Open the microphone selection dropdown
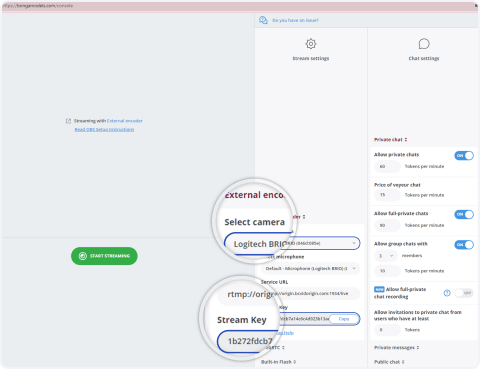This screenshot has height=369, width=480. (x=310, y=268)
